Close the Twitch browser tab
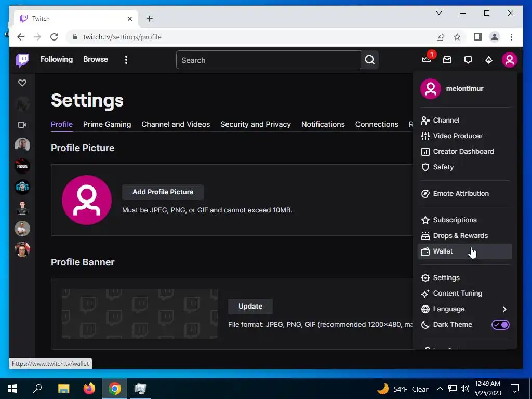The width and height of the screenshot is (532, 399). point(129,19)
